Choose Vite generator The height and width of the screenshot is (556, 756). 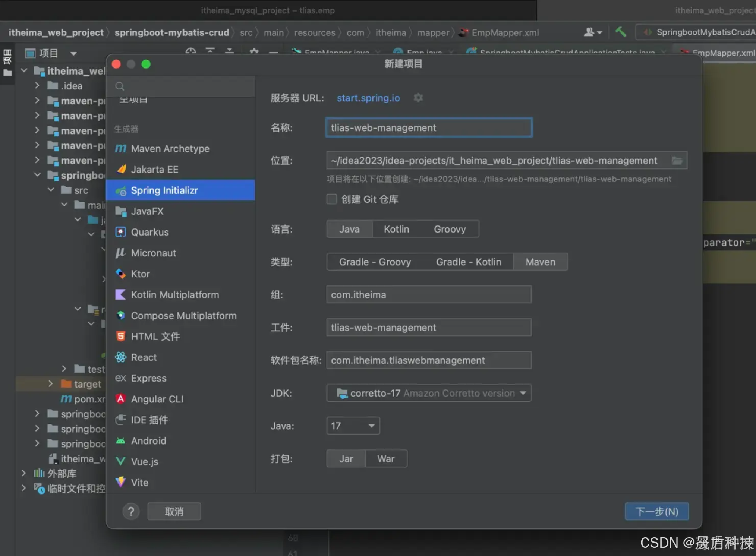coord(180,482)
